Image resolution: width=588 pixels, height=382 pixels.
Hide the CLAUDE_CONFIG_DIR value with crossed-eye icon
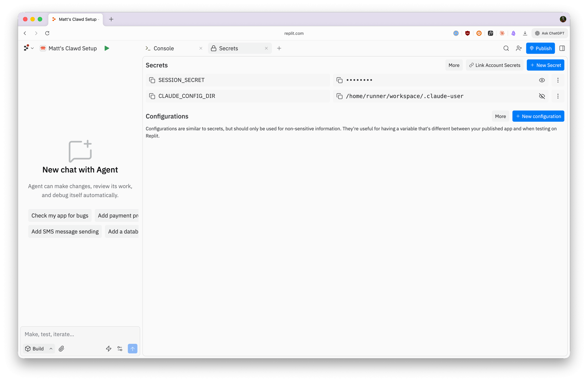[542, 96]
